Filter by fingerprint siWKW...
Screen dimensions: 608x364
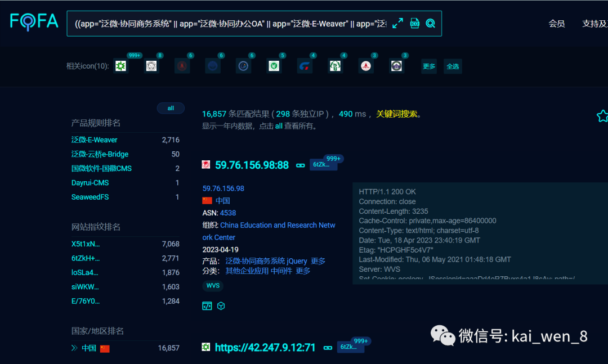pyautogui.click(x=85, y=287)
